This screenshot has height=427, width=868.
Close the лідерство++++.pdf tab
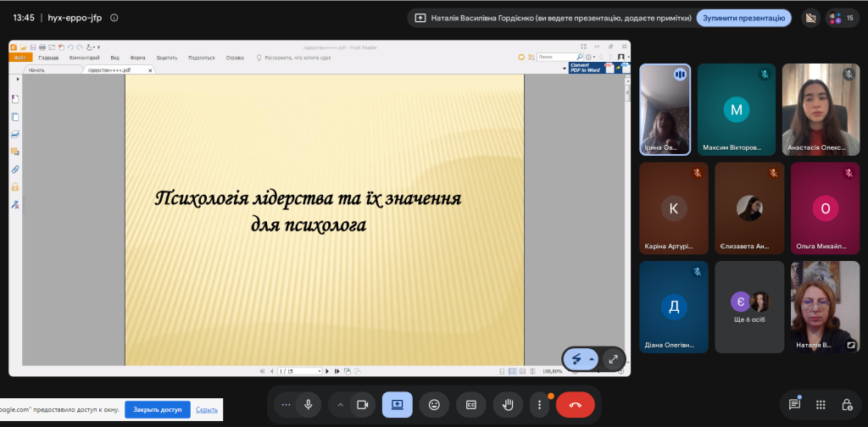click(x=150, y=70)
